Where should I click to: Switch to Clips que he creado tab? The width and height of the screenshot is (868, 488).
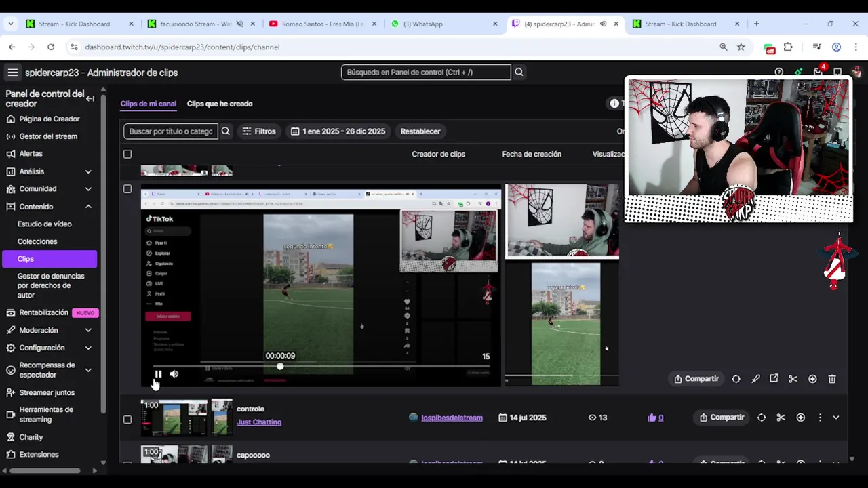[220, 104]
